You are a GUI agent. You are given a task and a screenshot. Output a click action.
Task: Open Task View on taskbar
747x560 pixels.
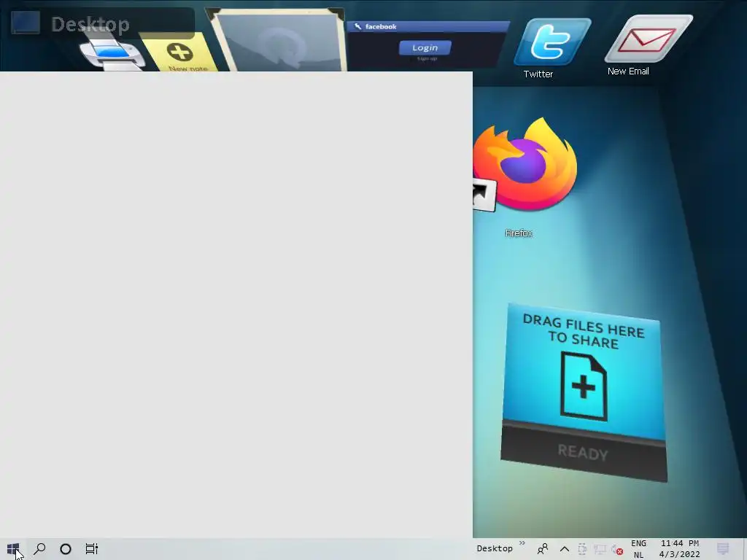[91, 549]
